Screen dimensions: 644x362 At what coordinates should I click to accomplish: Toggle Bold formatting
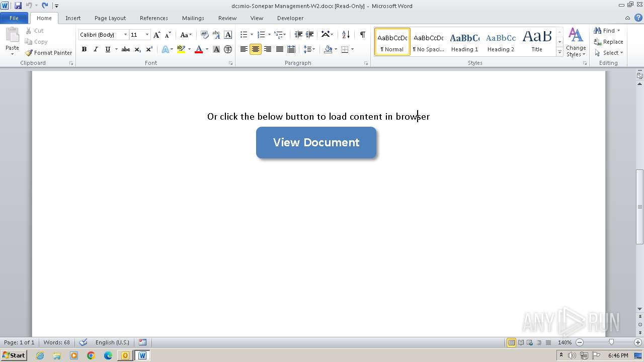pos(84,49)
